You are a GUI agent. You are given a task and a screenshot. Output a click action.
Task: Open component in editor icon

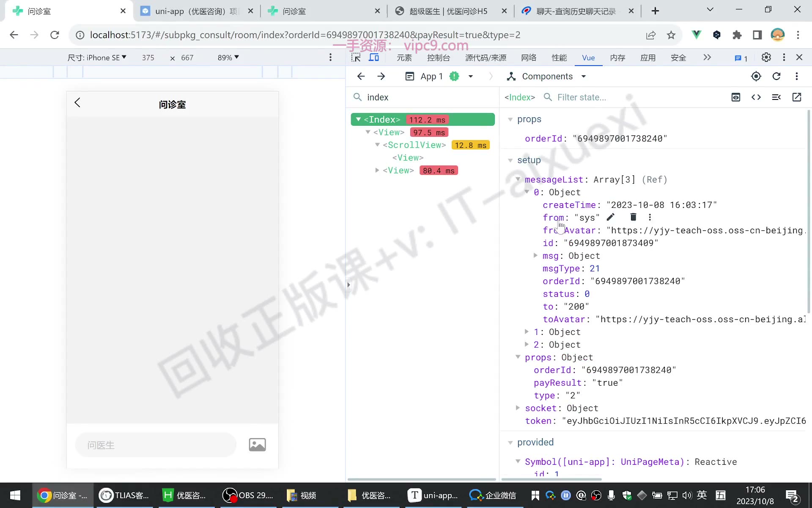797,97
